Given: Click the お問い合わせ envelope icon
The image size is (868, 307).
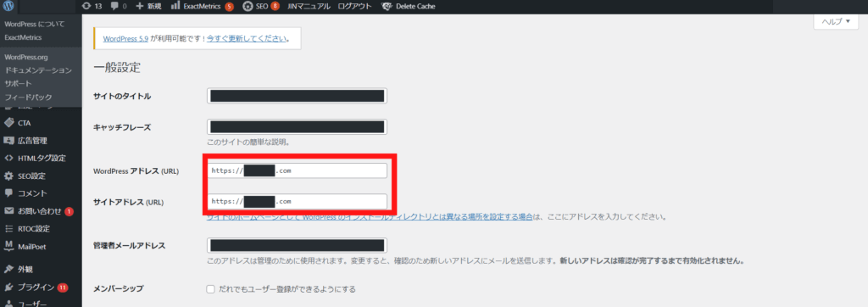Looking at the screenshot, I should pyautogui.click(x=8, y=211).
